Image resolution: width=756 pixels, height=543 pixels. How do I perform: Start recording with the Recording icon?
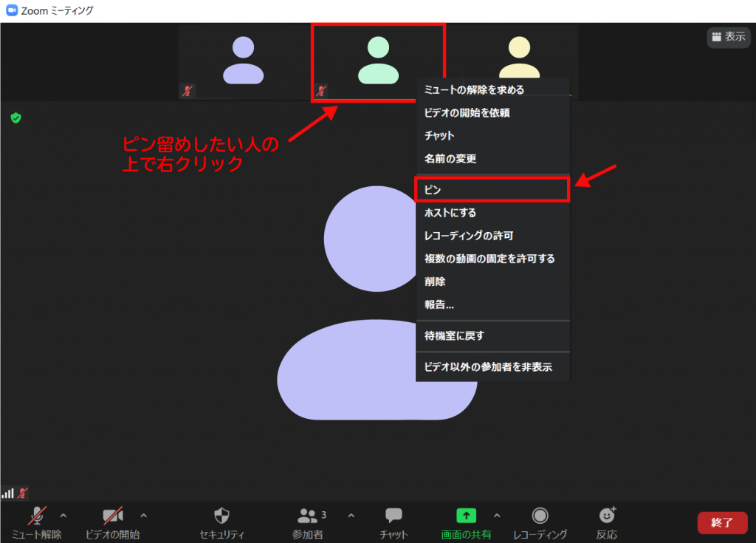coord(540,516)
